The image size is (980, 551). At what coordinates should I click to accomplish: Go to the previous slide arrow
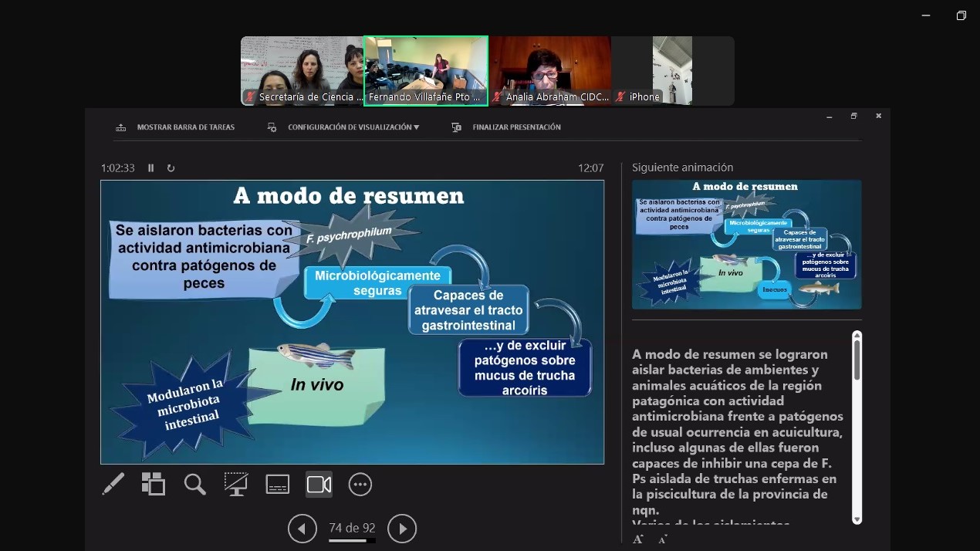[302, 529]
